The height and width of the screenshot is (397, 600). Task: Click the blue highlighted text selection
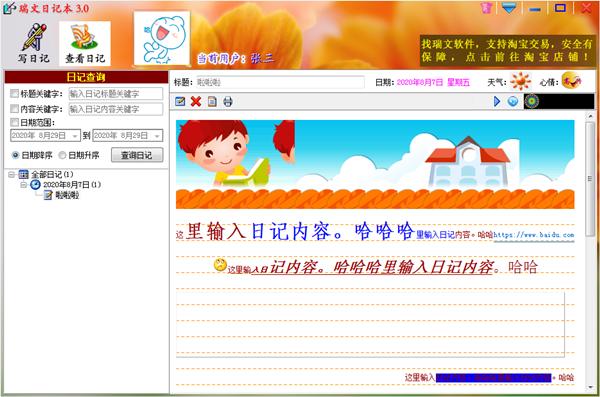click(x=493, y=377)
